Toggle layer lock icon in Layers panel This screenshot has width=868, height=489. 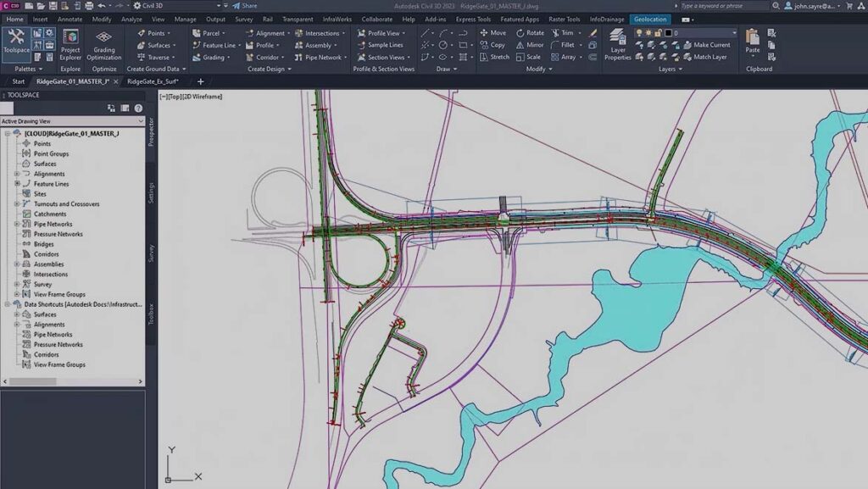click(659, 33)
